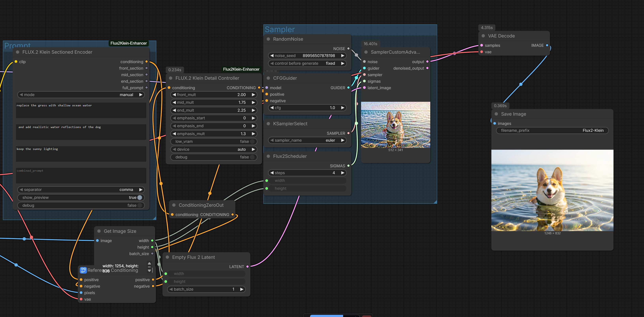Increase end_mult with its right arrow
644x317 pixels.
pyautogui.click(x=253, y=110)
